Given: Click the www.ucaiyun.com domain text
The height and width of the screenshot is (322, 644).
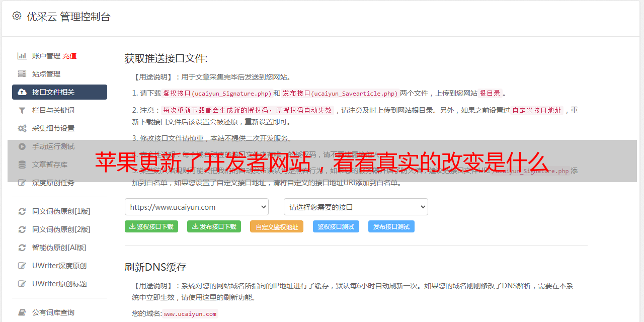Looking at the screenshot, I should click(190, 314).
